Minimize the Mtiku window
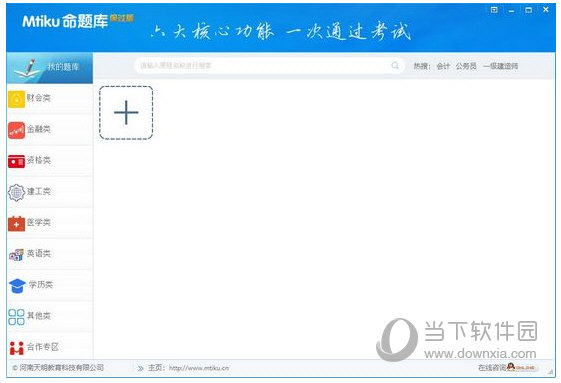This screenshot has width=561, height=383. point(511,10)
